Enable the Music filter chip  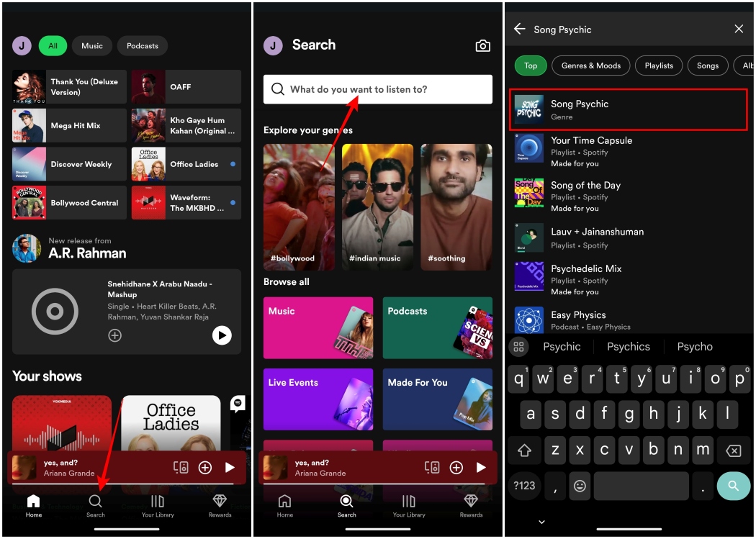tap(92, 45)
